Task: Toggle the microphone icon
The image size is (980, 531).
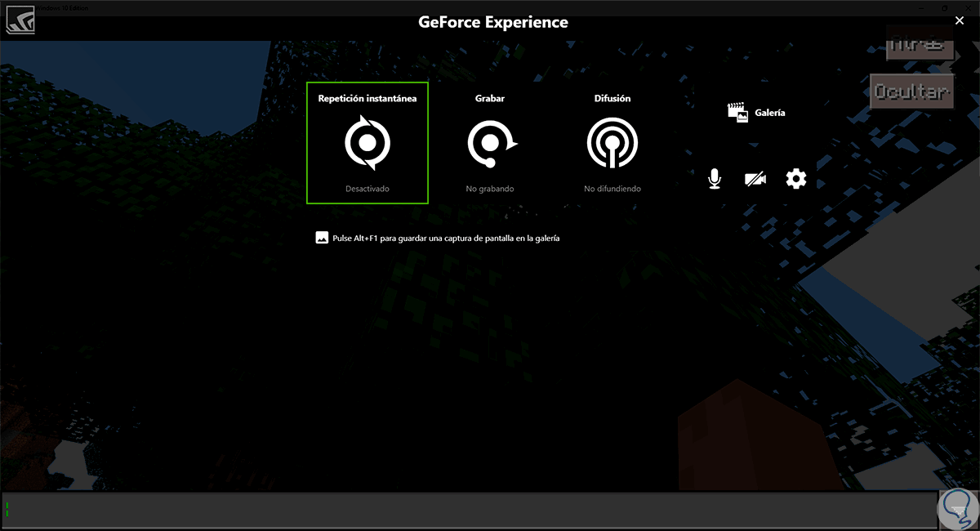Action: tap(715, 179)
